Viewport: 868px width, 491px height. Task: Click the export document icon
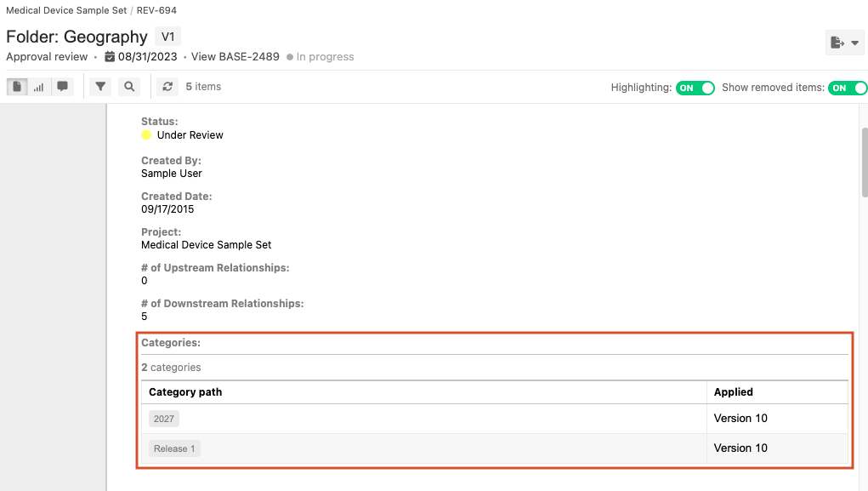point(837,43)
